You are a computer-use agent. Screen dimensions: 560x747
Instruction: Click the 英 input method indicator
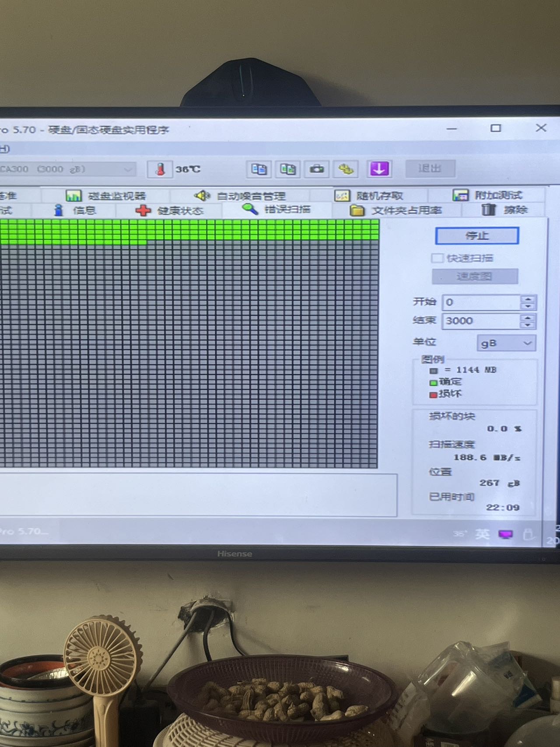point(483,534)
